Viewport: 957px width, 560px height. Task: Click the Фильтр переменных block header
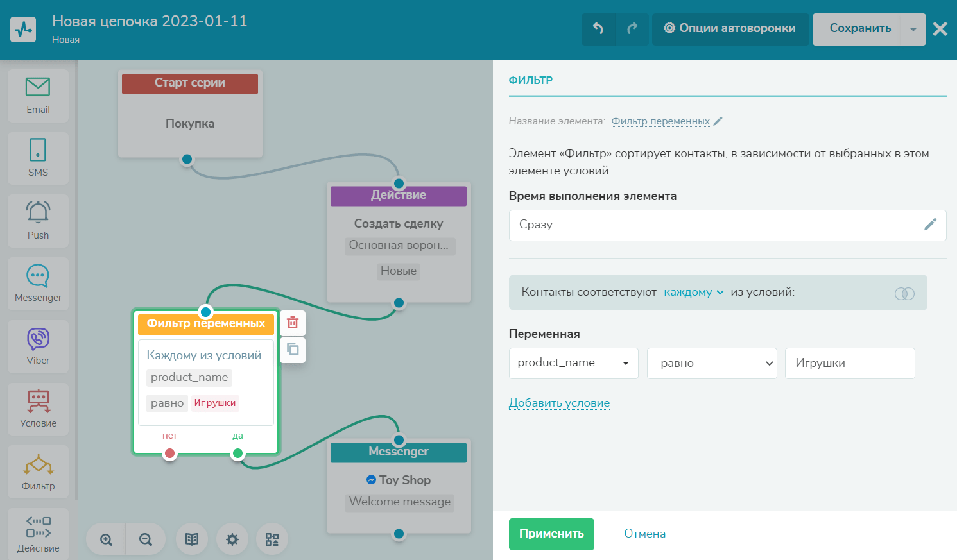pos(206,323)
